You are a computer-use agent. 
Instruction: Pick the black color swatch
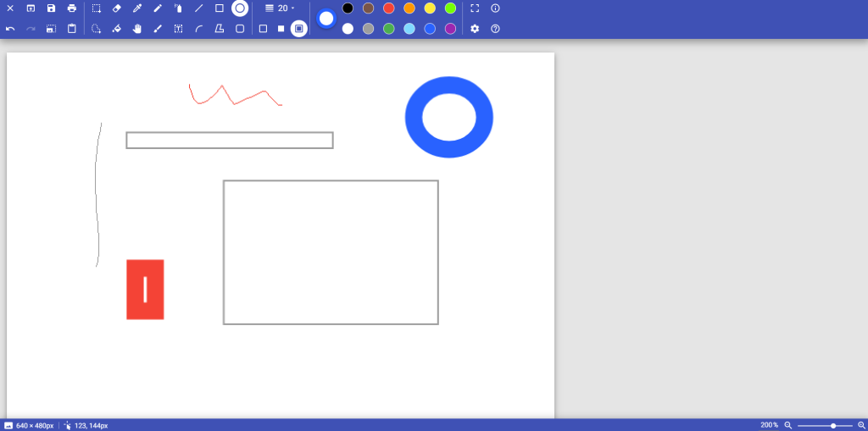(348, 8)
